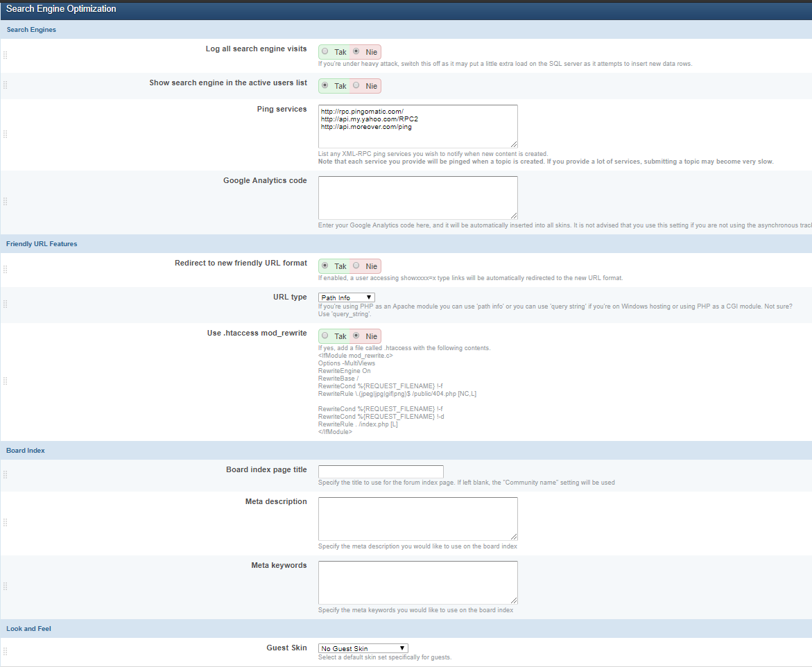Click the Friendly URL Features section header
The height and width of the screenshot is (667, 812).
(42, 244)
